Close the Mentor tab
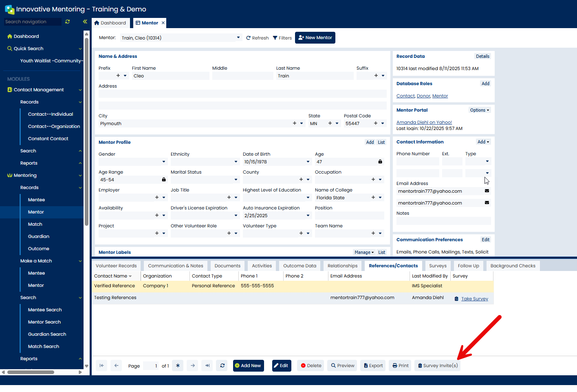The width and height of the screenshot is (577, 392). pyautogui.click(x=163, y=23)
